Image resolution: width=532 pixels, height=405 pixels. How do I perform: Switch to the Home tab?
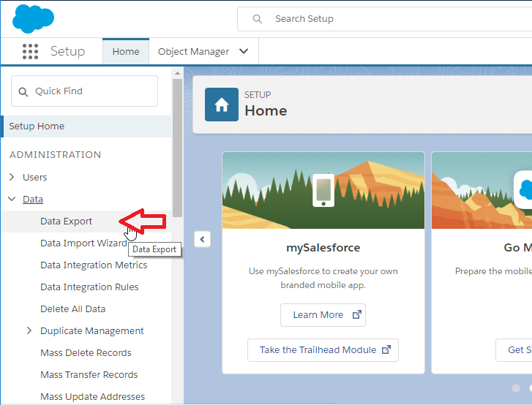pyautogui.click(x=126, y=51)
